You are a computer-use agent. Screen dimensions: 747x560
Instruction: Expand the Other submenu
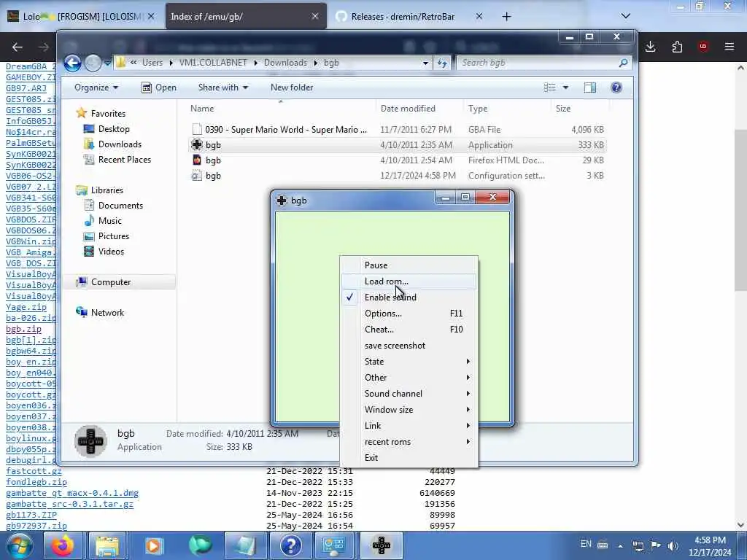click(409, 378)
